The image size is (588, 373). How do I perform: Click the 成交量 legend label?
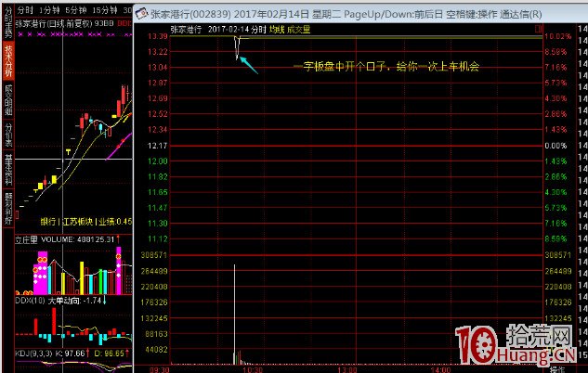coord(298,30)
